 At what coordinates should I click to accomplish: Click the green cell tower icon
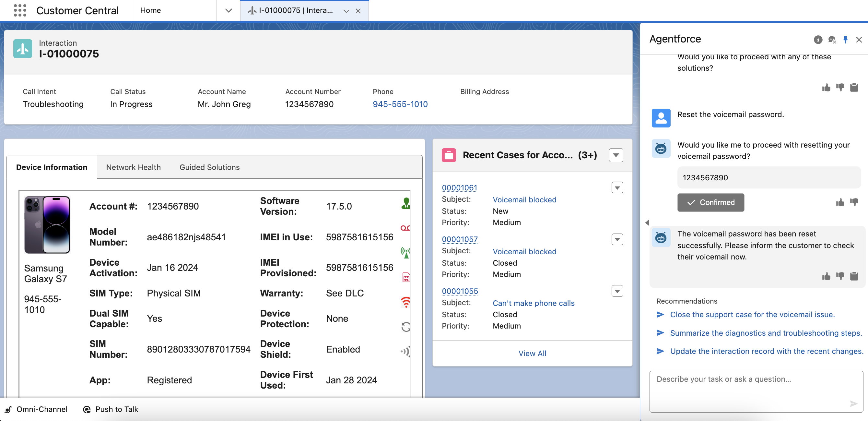tap(405, 252)
